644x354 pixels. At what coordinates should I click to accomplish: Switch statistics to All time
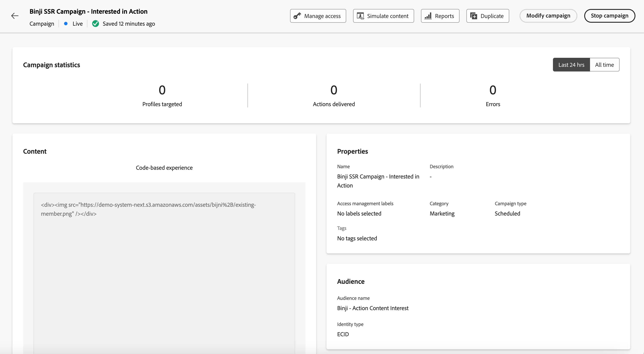point(605,65)
